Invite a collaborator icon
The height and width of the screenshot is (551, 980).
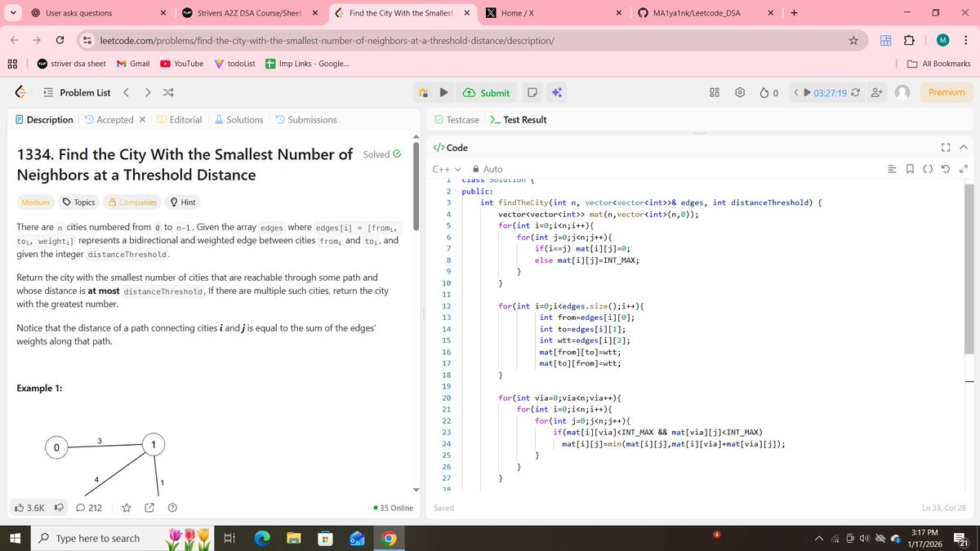pos(878,92)
